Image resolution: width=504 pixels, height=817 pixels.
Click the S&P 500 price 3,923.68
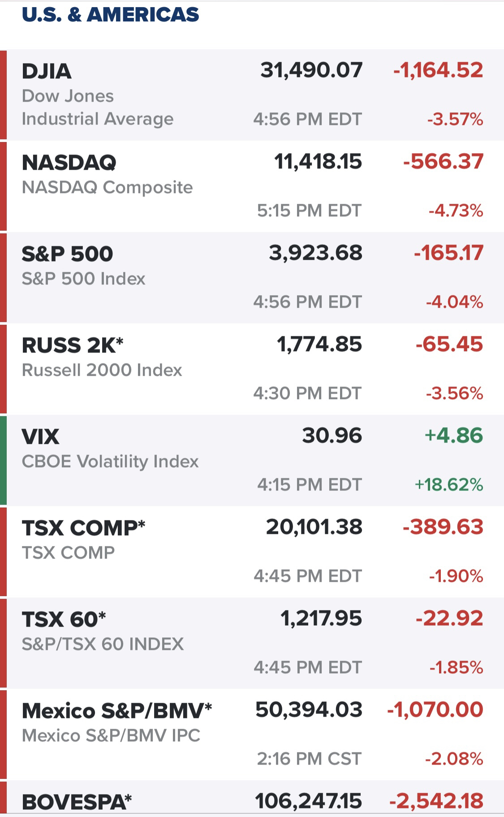point(315,253)
